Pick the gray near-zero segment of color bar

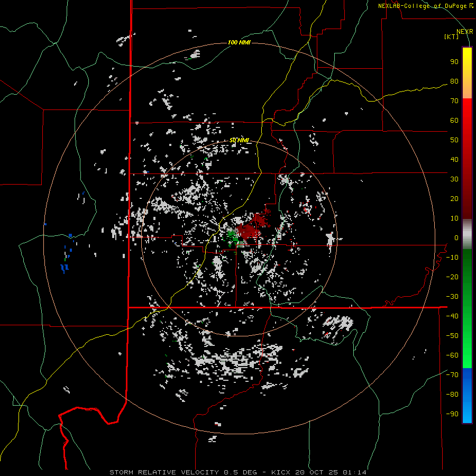(467, 234)
